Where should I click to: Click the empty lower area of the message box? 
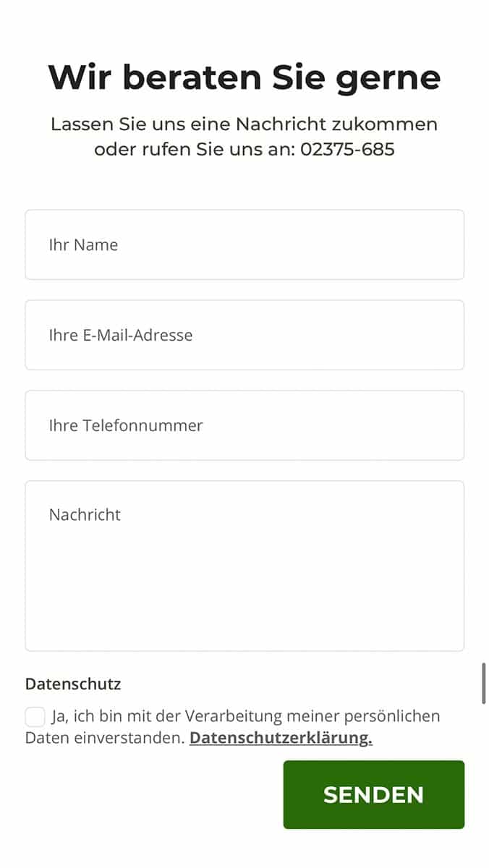click(244, 600)
